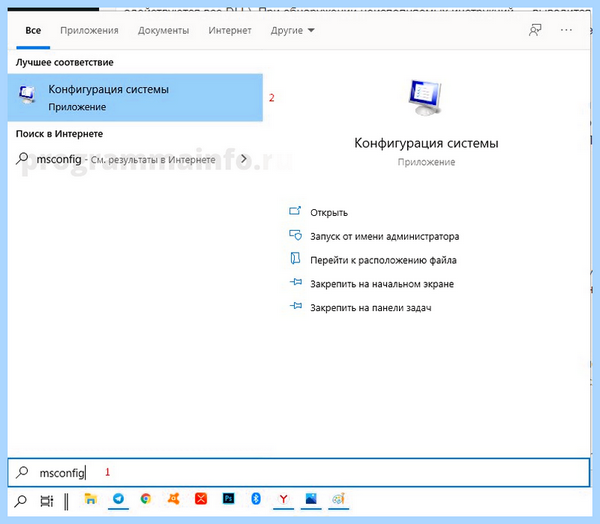Open Telegram from the taskbar
600x524 pixels.
click(x=118, y=499)
